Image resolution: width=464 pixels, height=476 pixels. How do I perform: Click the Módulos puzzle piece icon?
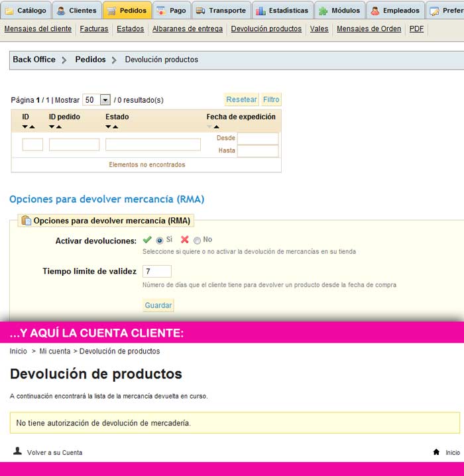point(323,11)
